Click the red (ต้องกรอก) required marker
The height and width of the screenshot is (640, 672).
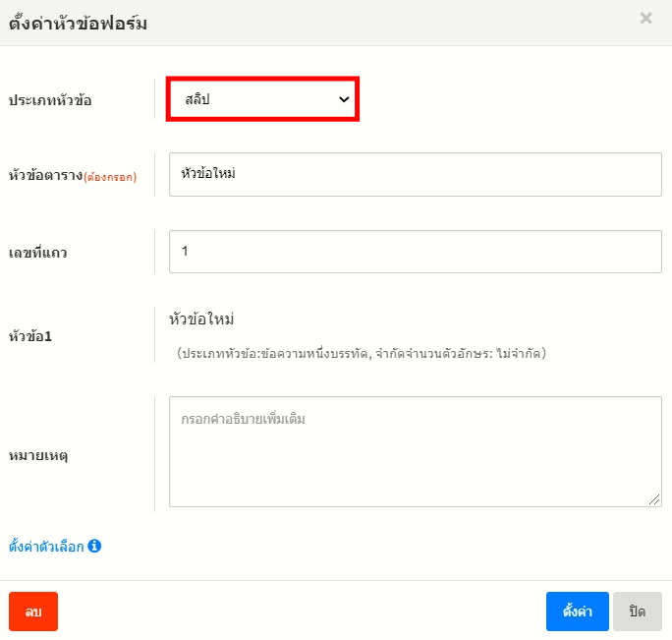point(110,178)
